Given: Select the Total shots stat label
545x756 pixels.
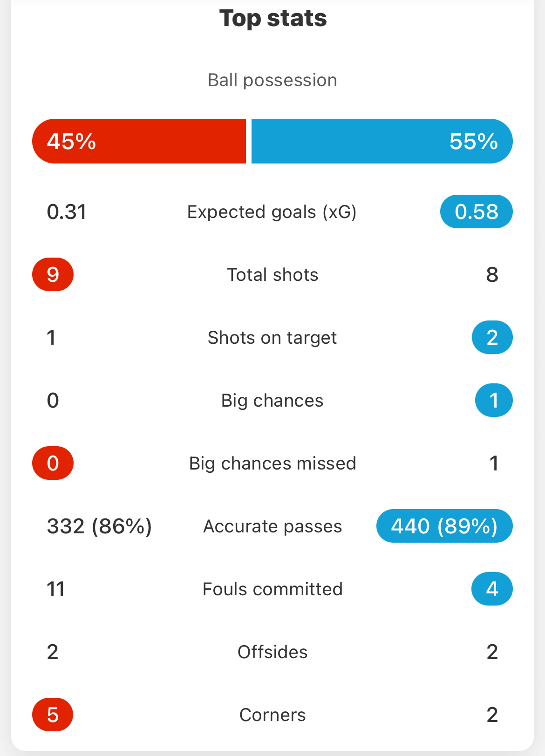Looking at the screenshot, I should pyautogui.click(x=272, y=275).
